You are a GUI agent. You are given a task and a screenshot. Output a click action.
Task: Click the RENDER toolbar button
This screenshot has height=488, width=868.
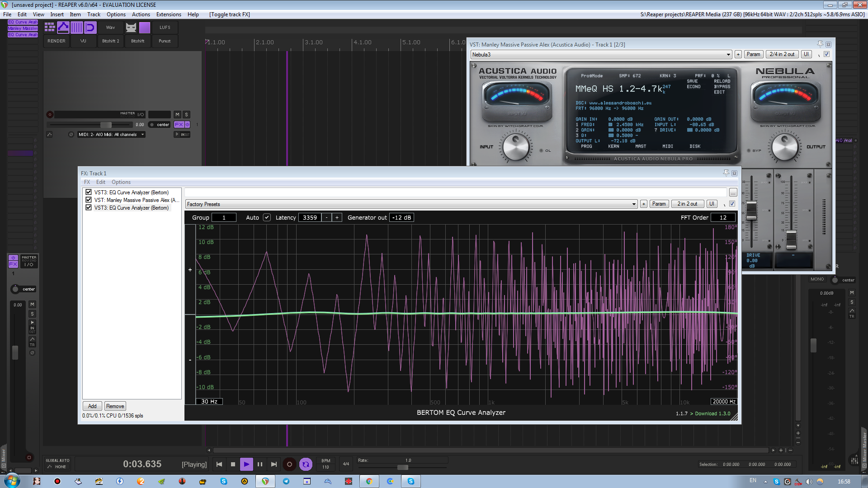57,41
